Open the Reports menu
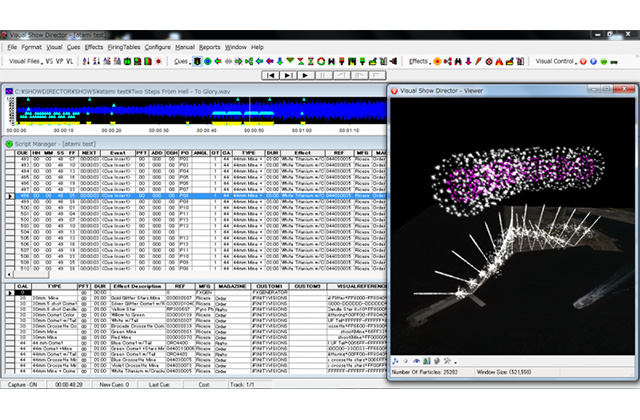This screenshot has width=640, height=420. [x=210, y=47]
